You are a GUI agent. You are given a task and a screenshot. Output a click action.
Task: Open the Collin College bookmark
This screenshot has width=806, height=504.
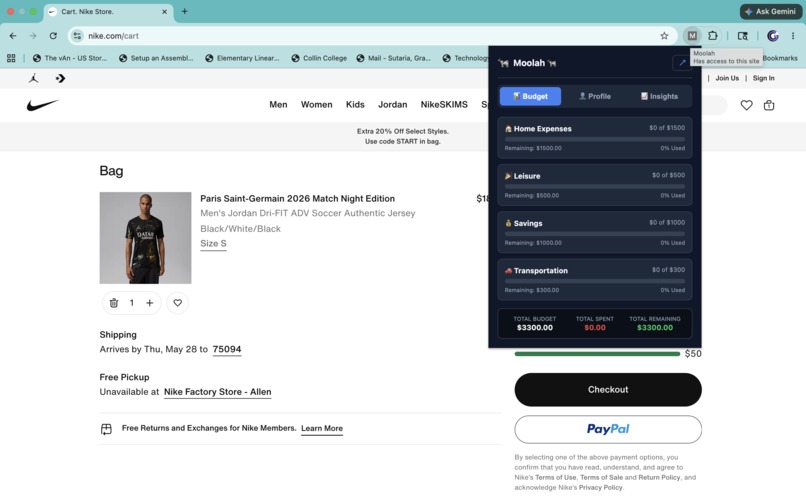[x=319, y=58]
